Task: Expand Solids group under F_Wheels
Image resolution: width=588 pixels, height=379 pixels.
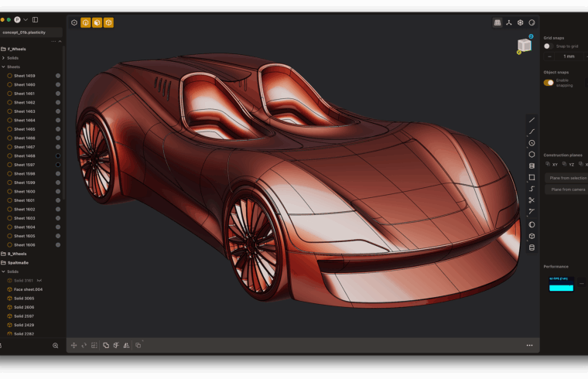Action: click(4, 58)
